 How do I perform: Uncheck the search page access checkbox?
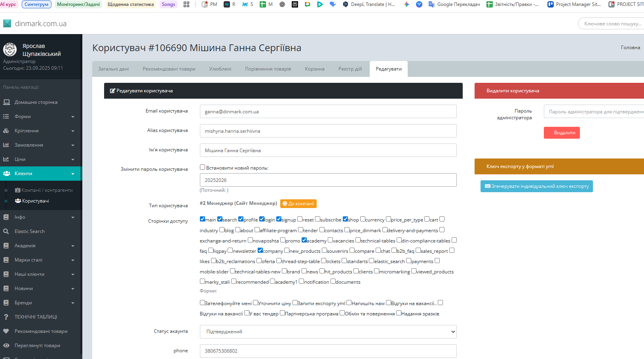tap(220, 219)
